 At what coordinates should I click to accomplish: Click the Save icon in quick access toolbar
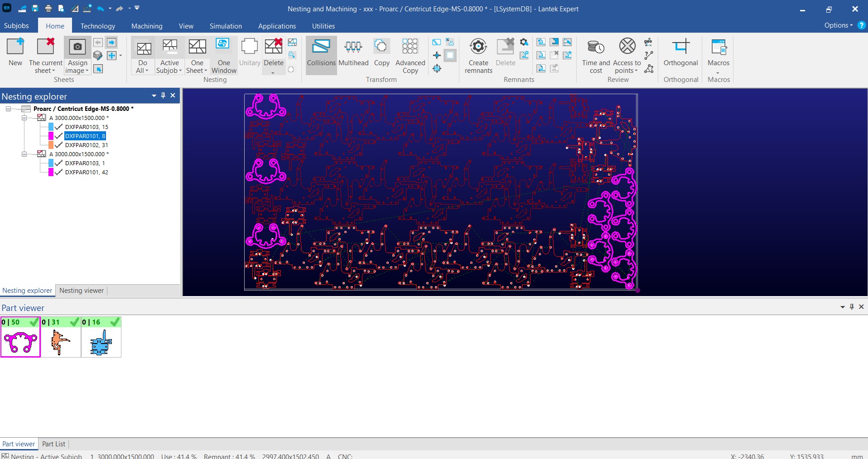coord(35,9)
